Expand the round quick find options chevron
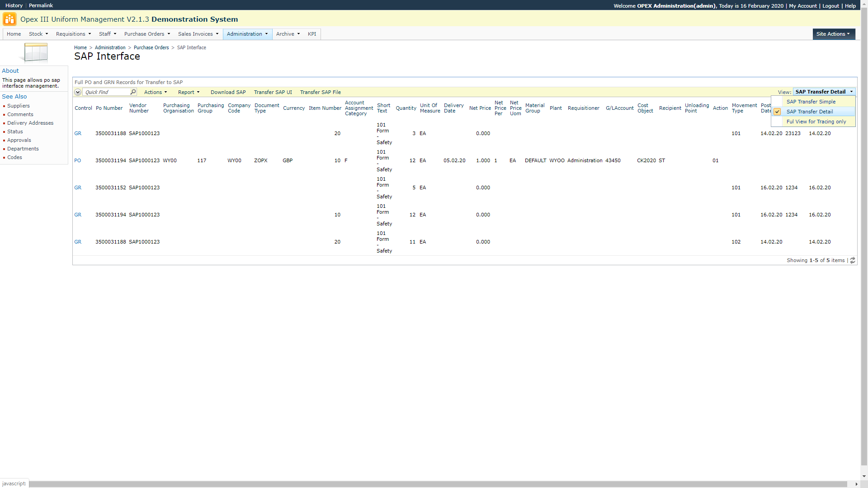This screenshot has width=868, height=488. click(78, 92)
